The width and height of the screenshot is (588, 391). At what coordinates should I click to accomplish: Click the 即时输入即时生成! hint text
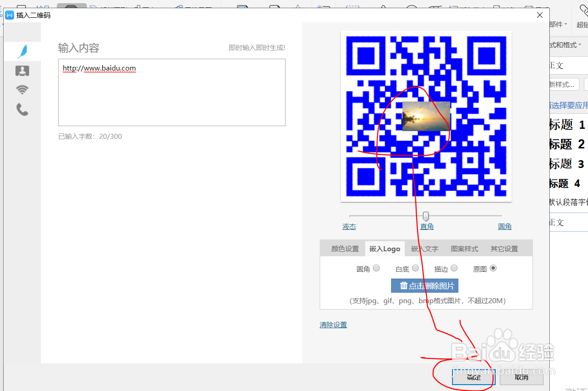(257, 48)
